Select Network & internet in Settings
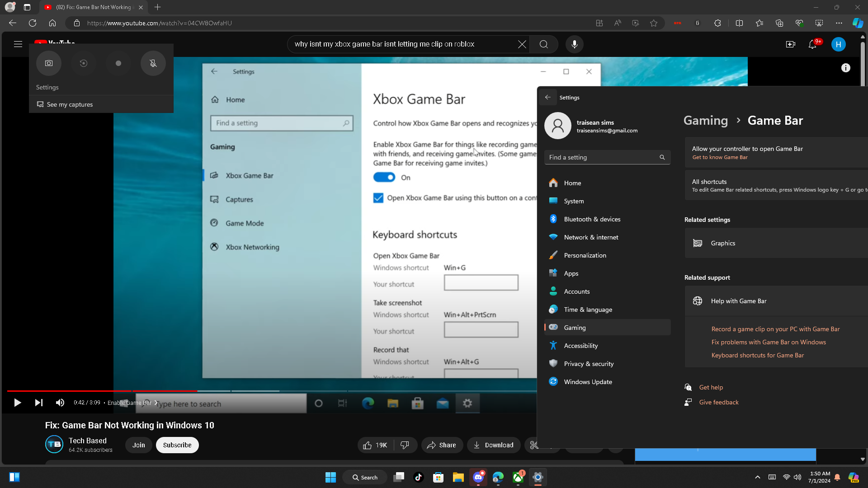 [x=607, y=237]
